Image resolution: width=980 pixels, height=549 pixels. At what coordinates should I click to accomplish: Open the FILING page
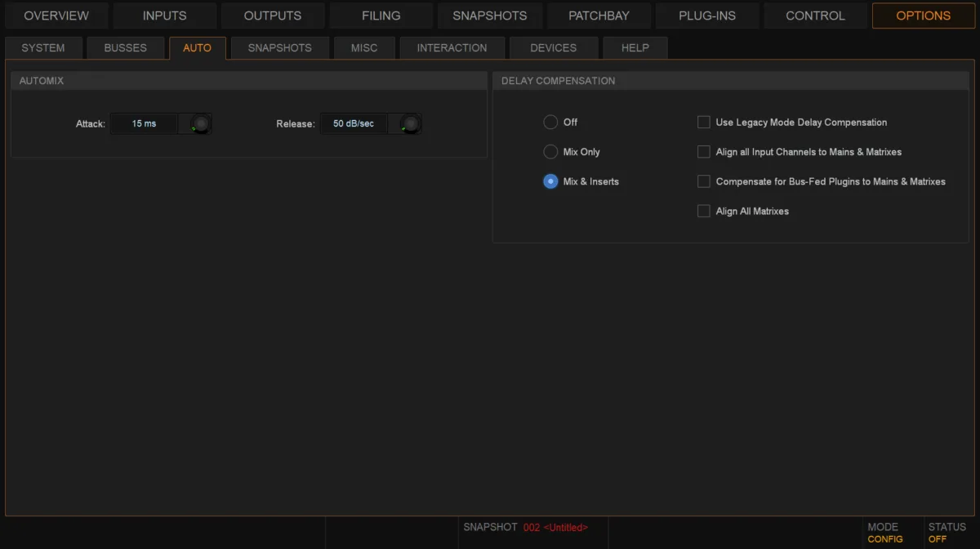pyautogui.click(x=381, y=16)
